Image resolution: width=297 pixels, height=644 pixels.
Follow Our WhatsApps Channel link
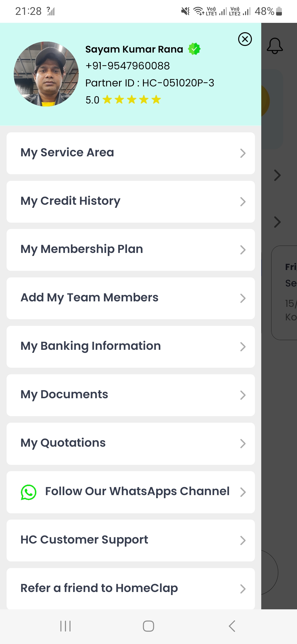(x=137, y=492)
